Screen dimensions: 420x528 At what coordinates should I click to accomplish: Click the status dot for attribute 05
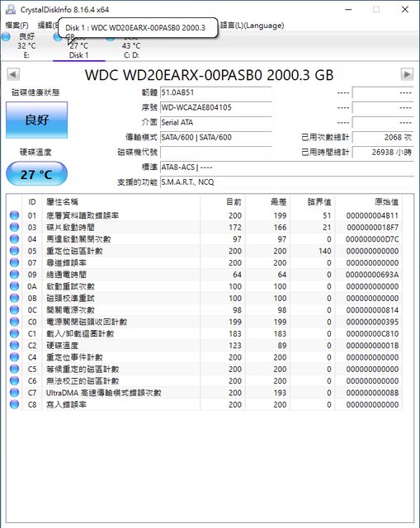[15, 251]
